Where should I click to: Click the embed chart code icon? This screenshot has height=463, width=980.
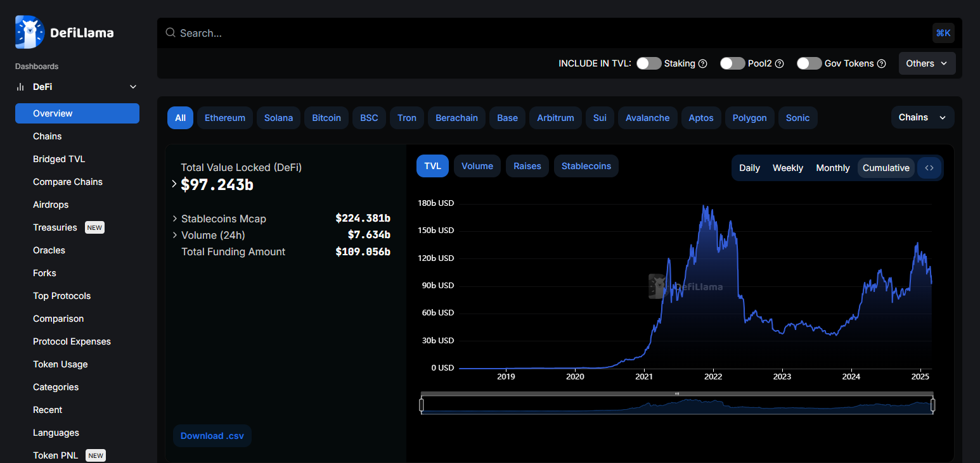pos(929,167)
